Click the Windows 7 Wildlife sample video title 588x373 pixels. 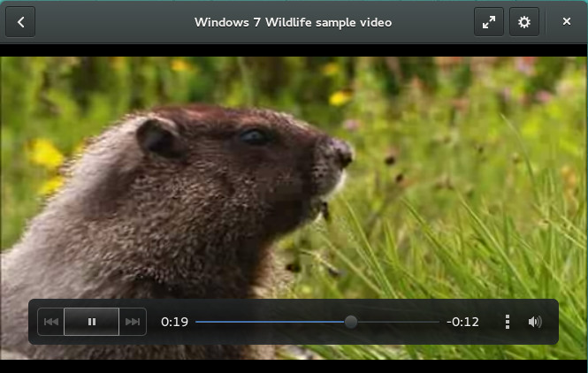[293, 22]
